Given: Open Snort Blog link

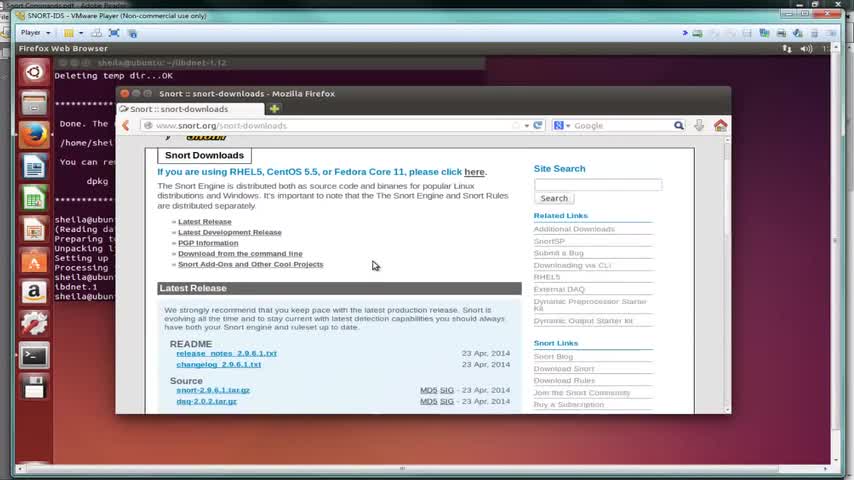Looking at the screenshot, I should [553, 356].
